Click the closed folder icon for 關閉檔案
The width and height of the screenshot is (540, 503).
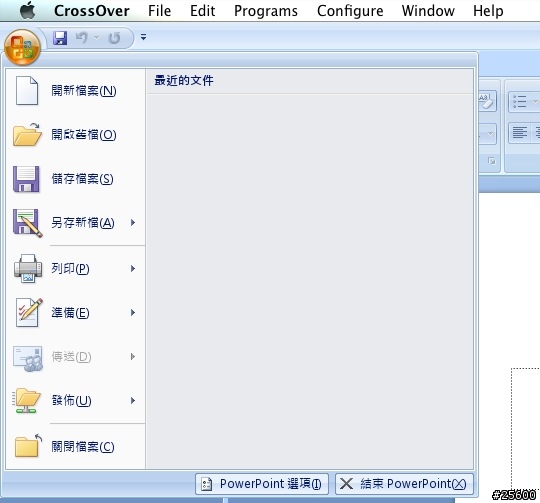tap(28, 446)
